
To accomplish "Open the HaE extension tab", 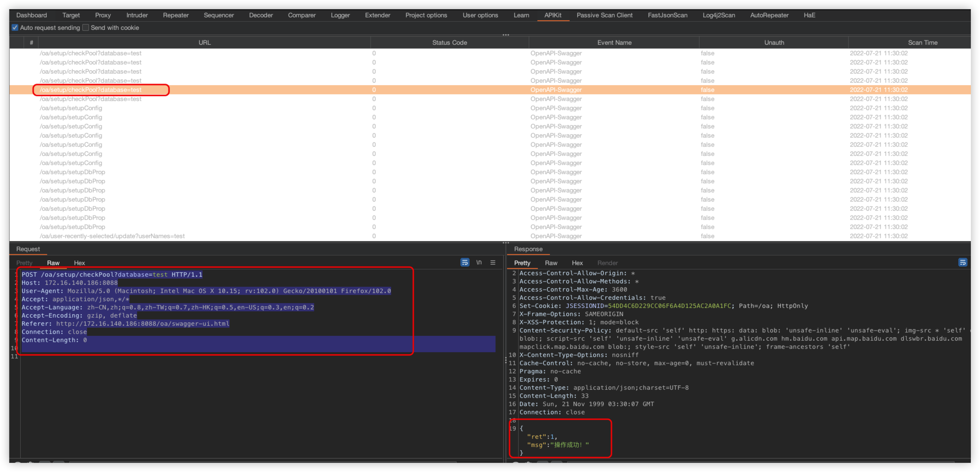I will [x=809, y=15].
